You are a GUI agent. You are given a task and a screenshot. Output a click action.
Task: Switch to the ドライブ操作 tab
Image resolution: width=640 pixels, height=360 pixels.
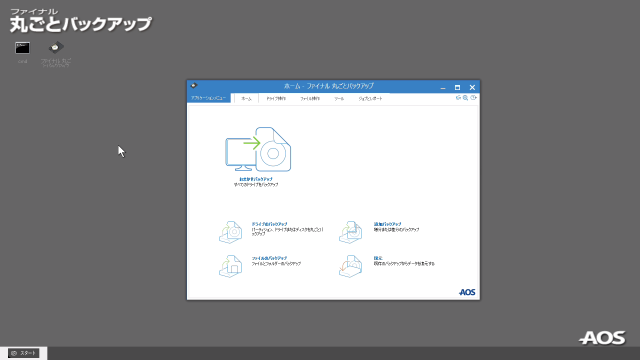pyautogui.click(x=276, y=98)
